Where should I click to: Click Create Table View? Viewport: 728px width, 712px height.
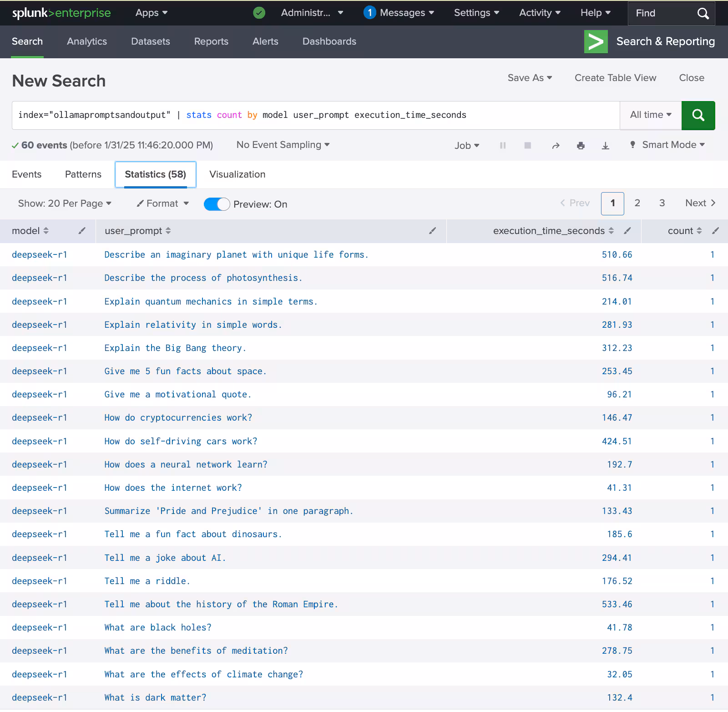click(x=615, y=78)
